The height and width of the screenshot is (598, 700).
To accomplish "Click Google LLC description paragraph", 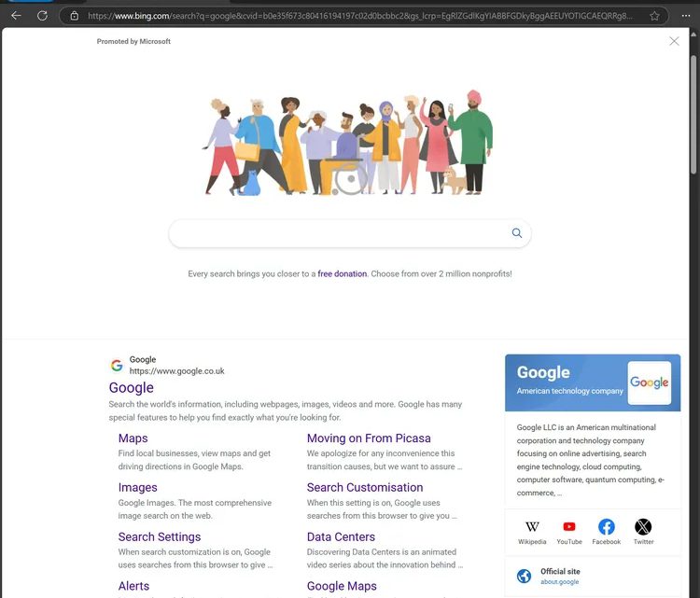I will pos(590,460).
